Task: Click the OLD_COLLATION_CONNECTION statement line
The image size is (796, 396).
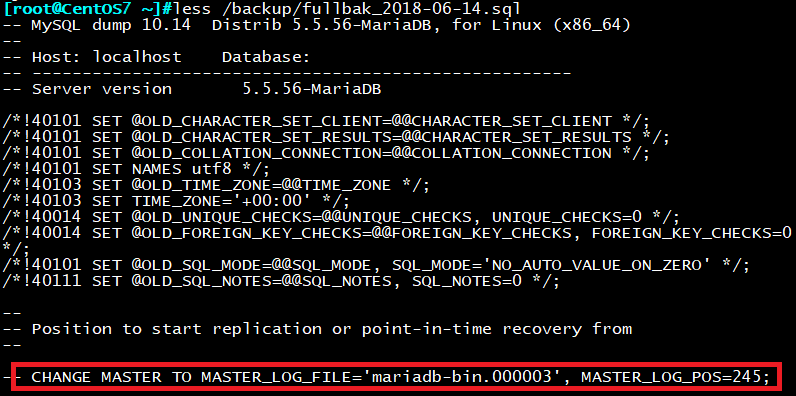Action: (326, 153)
